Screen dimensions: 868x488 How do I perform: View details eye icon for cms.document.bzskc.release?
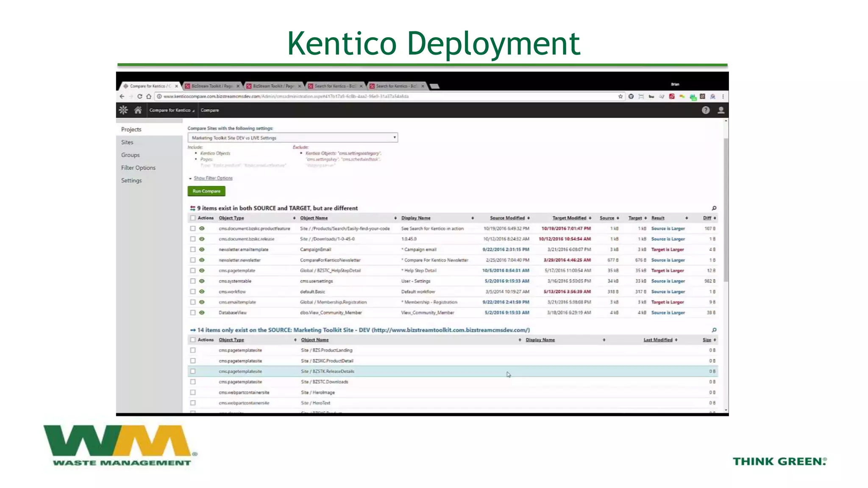(x=202, y=239)
